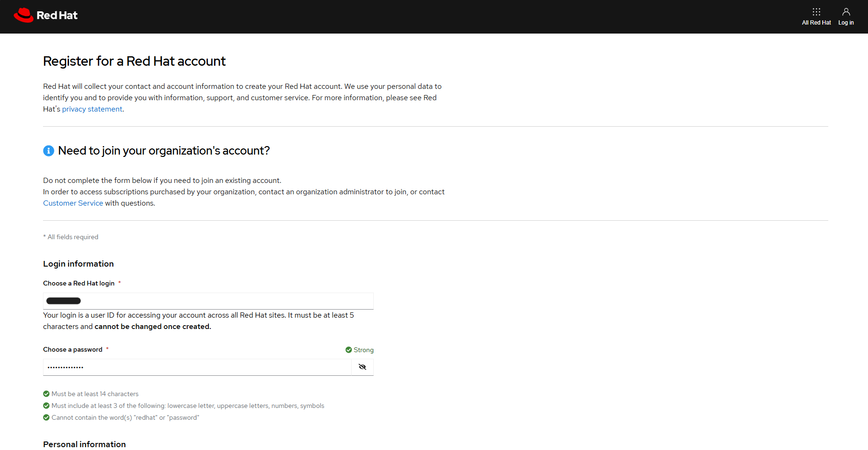Click 'Cannot contain the word(s)' requirement text
Screen dimensions: 868x450
[x=125, y=417]
